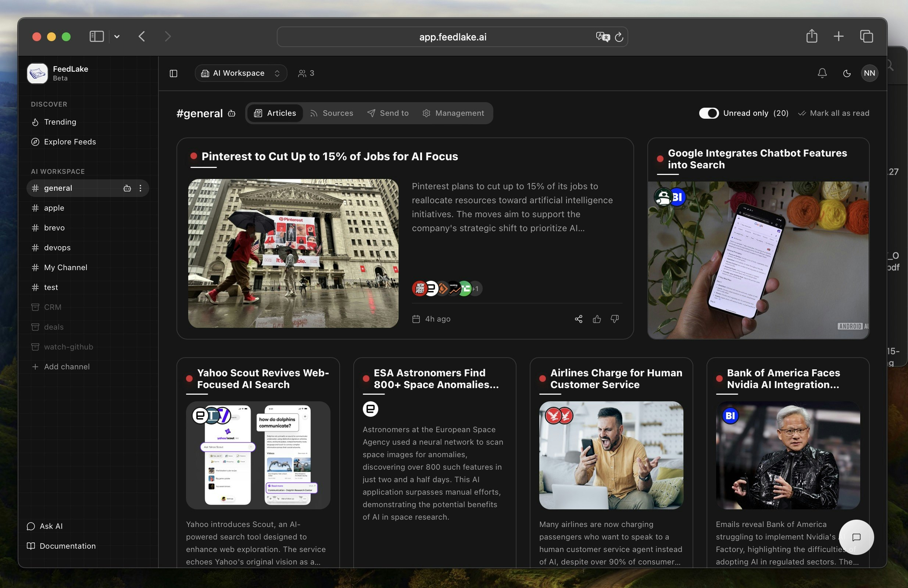
Task: Dislike the Pinterest article with thumbs down
Action: 615,319
